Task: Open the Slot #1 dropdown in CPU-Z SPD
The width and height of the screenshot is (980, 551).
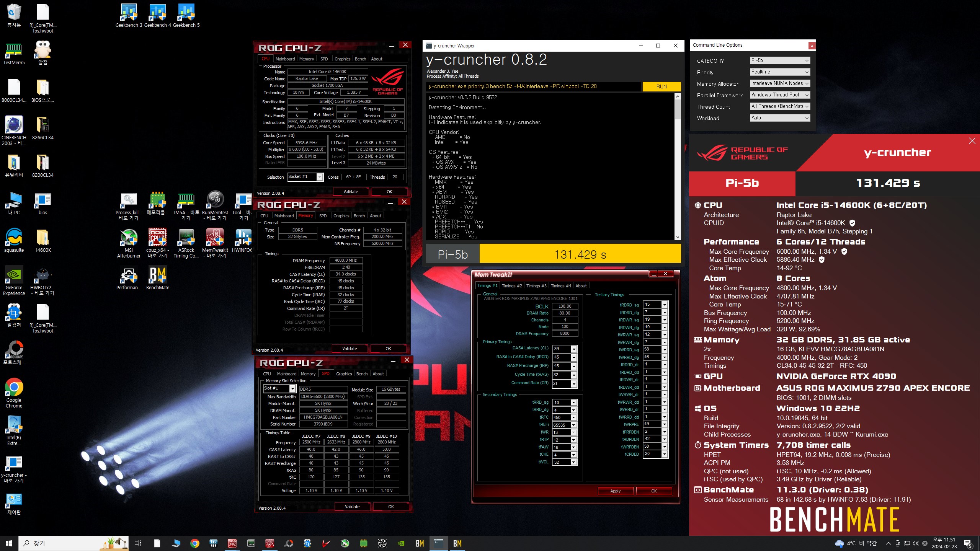Action: [x=280, y=388]
